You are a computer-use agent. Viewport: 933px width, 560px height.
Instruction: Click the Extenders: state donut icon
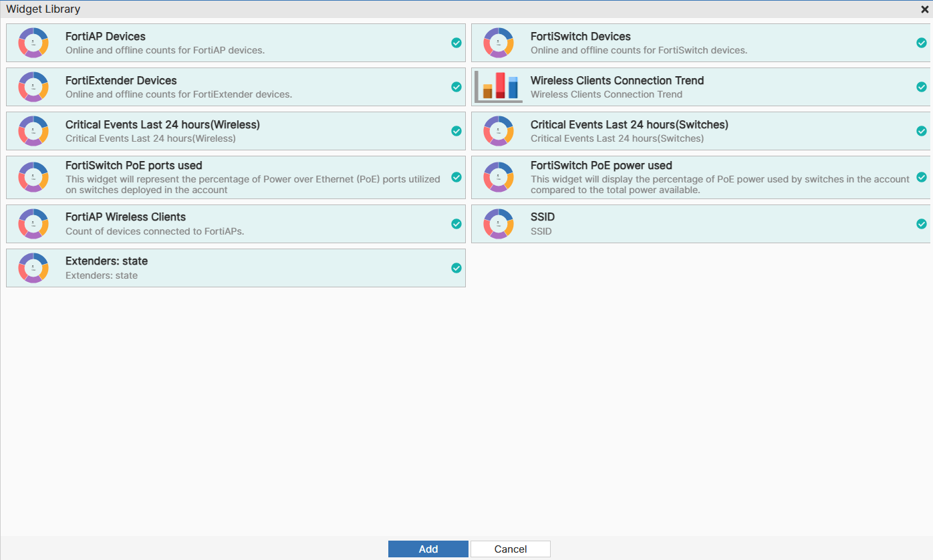(33, 268)
